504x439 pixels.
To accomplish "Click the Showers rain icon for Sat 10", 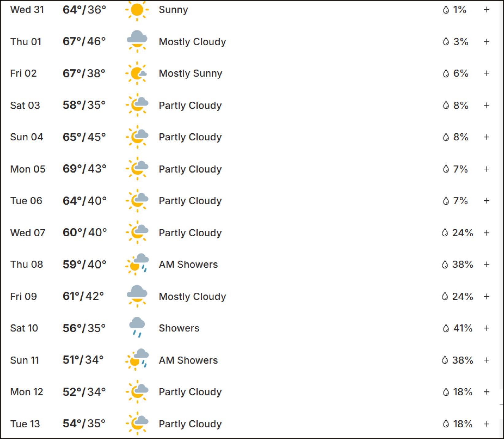I will coord(137,327).
